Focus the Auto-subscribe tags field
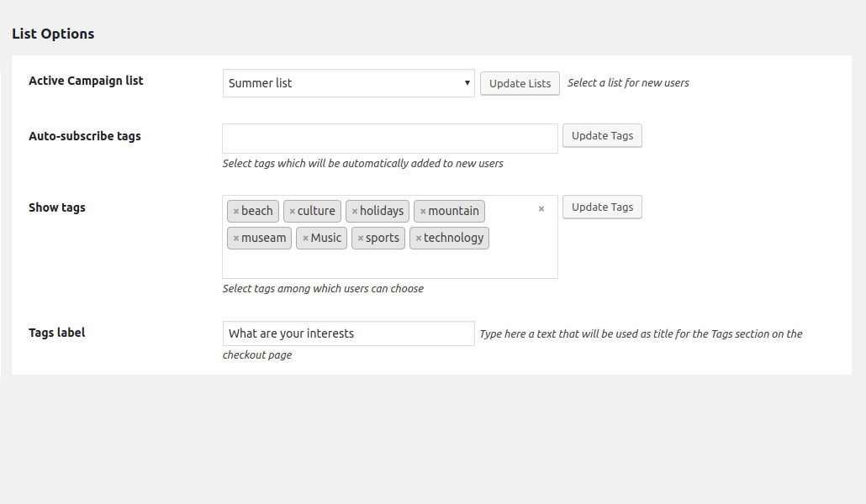866x504 pixels. pyautogui.click(x=389, y=139)
